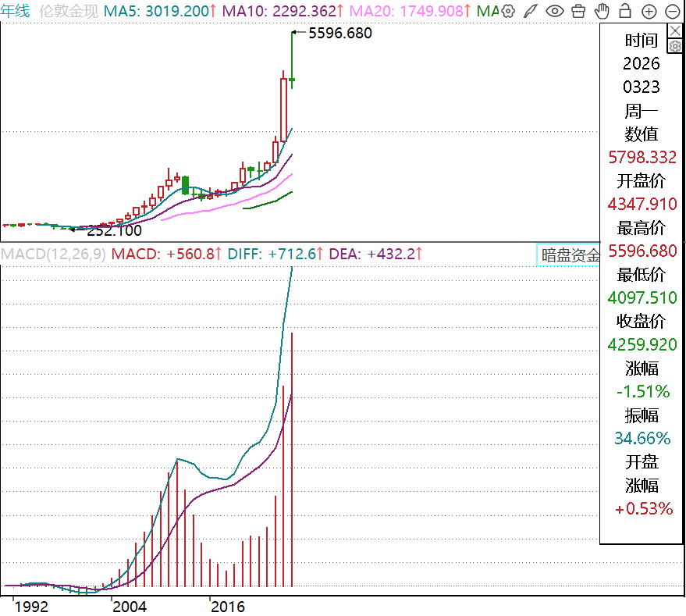This screenshot has width=686, height=616.
Task: Click the 5596.680 high price marker
Action: tap(340, 33)
